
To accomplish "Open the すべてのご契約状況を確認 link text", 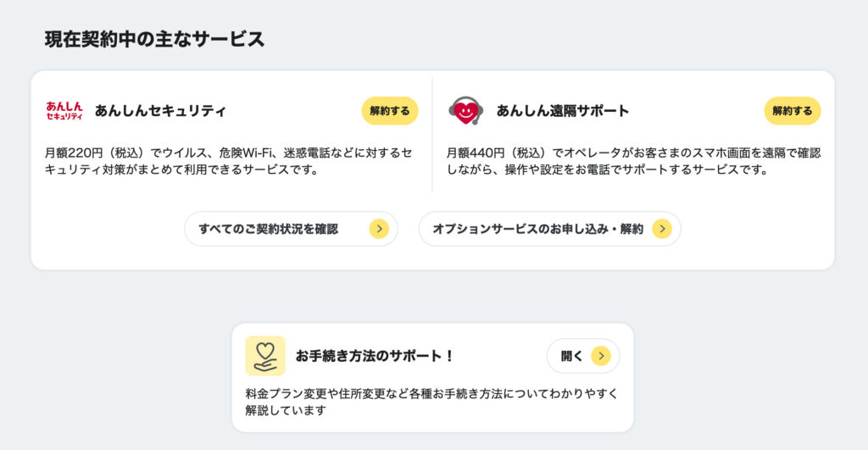I will [268, 229].
